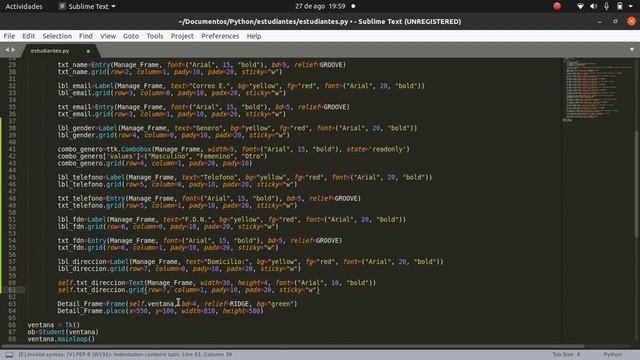Open the View menu
Screen dimensions: 640x360
(108, 36)
